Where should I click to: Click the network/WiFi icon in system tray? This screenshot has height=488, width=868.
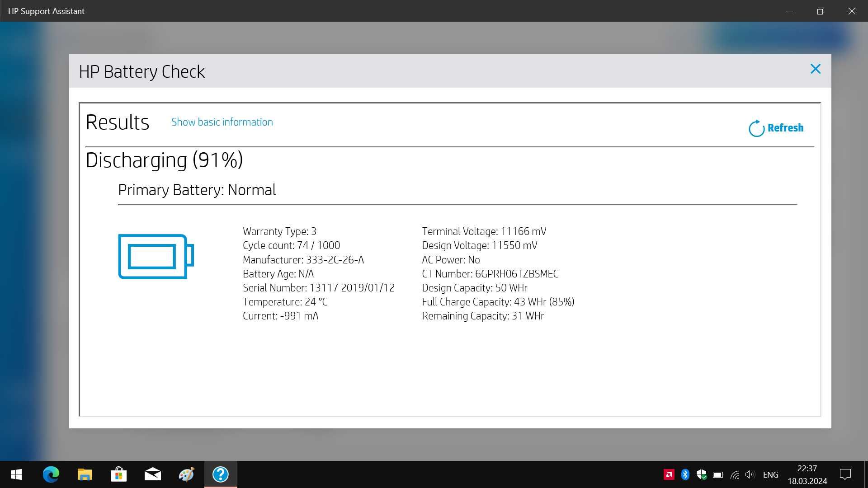[734, 474]
